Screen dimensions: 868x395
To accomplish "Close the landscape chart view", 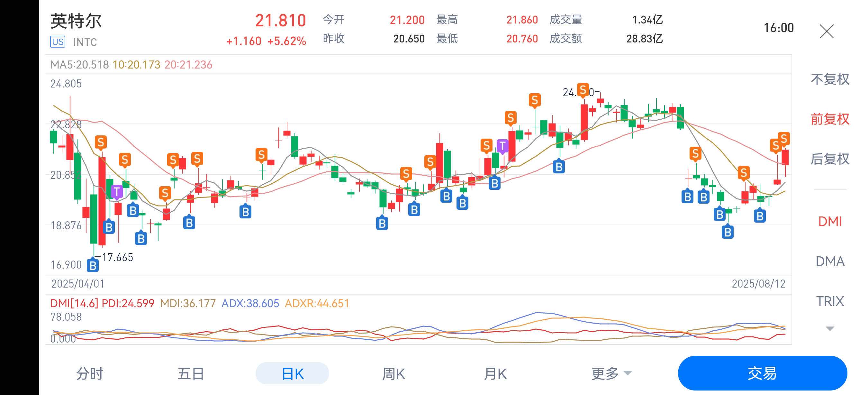I will 827,31.
